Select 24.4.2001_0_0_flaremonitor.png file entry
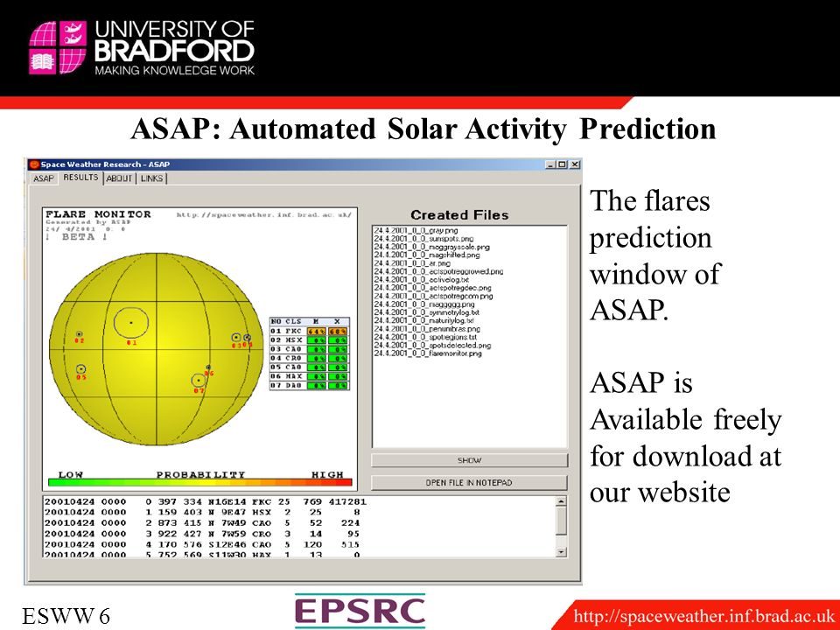The width and height of the screenshot is (840, 630). (x=428, y=353)
